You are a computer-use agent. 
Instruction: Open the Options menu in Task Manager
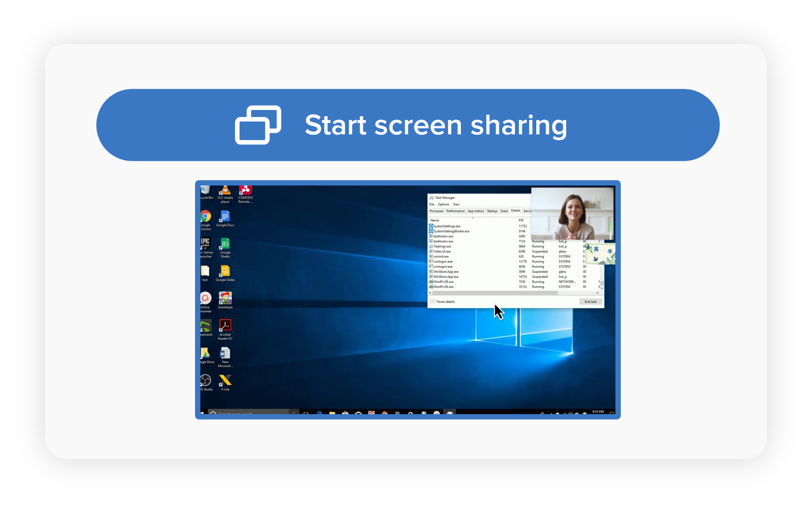point(443,205)
